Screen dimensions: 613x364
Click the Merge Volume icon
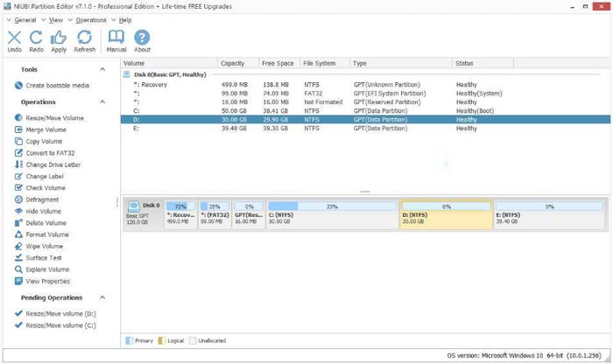pos(18,129)
